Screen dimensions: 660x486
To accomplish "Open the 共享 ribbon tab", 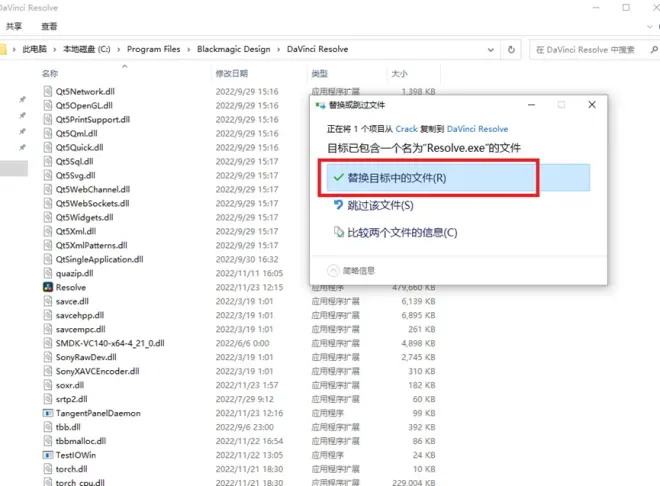I will [14, 27].
